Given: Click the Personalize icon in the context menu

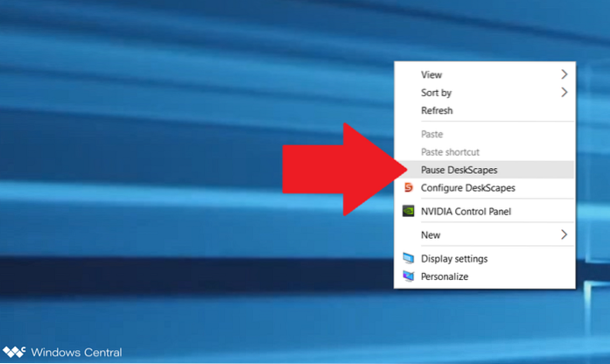Looking at the screenshot, I should pos(408,276).
